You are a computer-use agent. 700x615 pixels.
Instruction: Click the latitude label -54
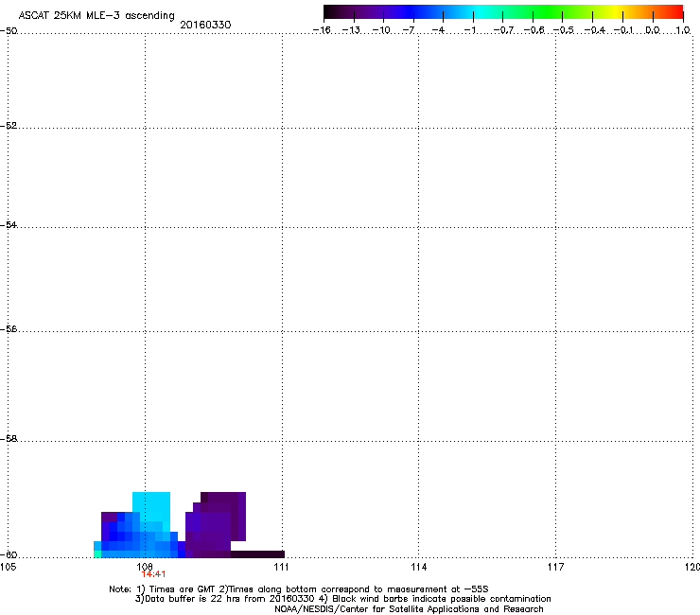click(9, 224)
